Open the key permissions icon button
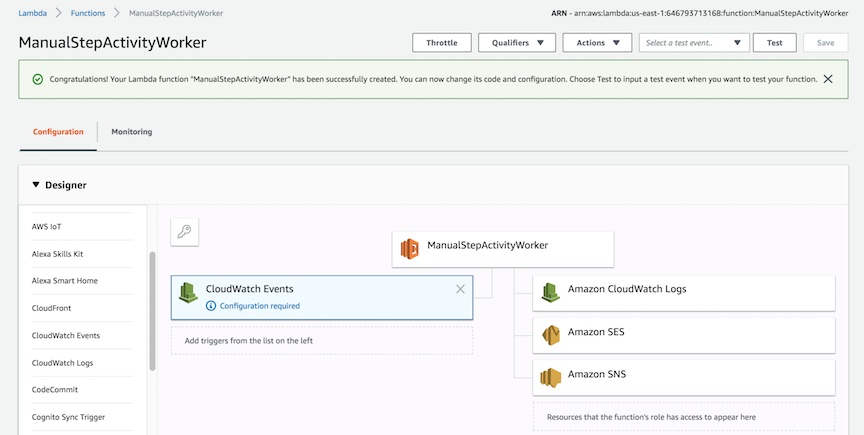 click(x=185, y=232)
